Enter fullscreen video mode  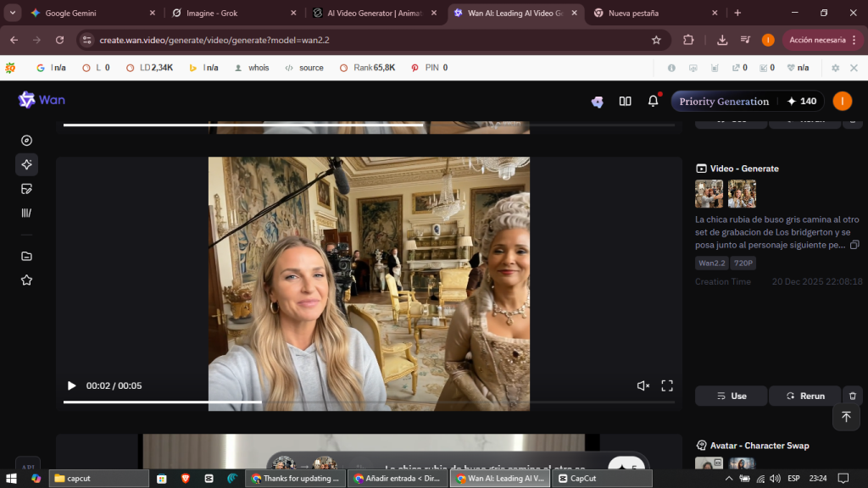667,385
